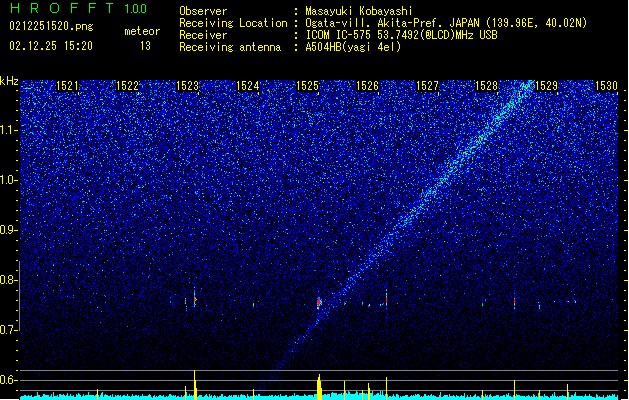Click the 1521 time marker
629x400 pixels.
(67, 86)
